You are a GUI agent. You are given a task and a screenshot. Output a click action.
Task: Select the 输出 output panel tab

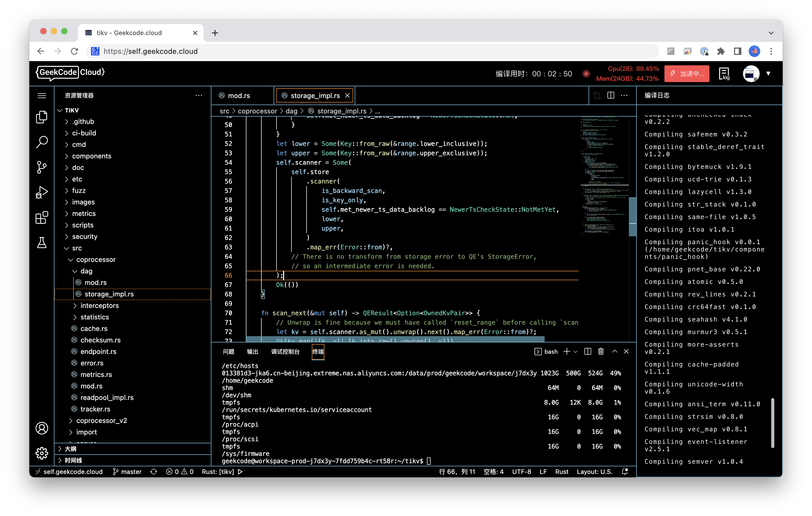(x=252, y=352)
